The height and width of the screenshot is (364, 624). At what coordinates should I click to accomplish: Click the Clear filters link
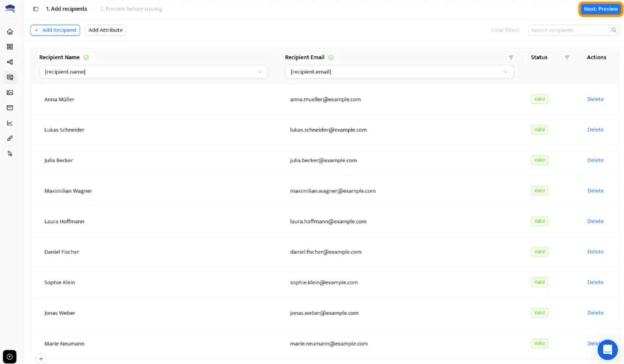[505, 30]
